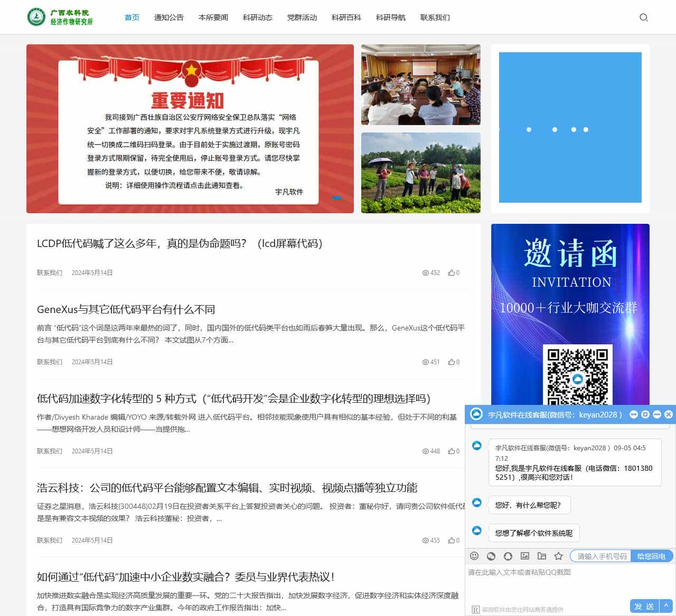
Task: Click the cloud avatar in chat title bar
Action: pos(476,414)
